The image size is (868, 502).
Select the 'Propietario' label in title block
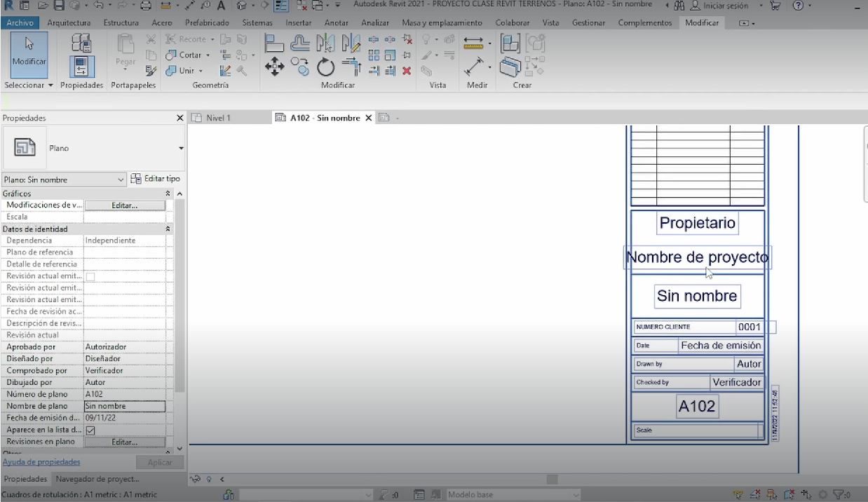point(698,223)
